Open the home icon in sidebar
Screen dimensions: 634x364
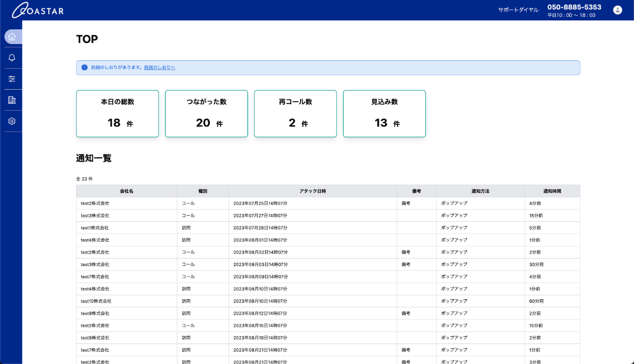12,37
